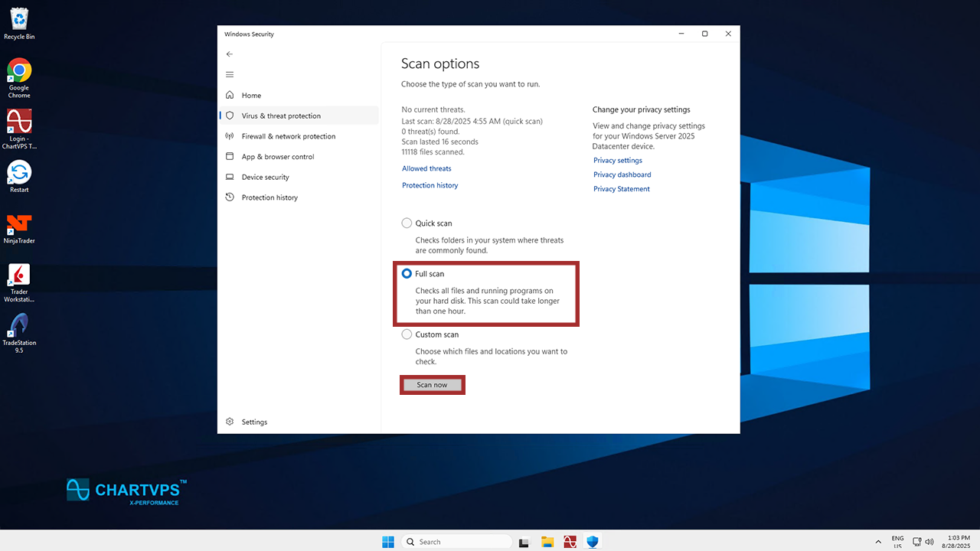The width and height of the screenshot is (980, 551).
Task: Open Device security section
Action: click(265, 178)
